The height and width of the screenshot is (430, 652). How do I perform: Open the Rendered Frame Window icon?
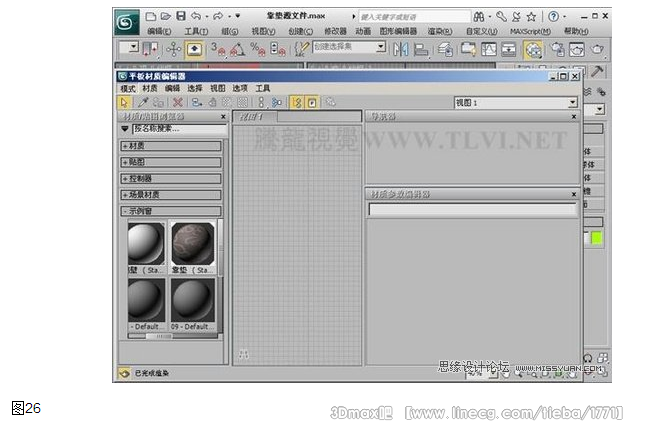[576, 50]
